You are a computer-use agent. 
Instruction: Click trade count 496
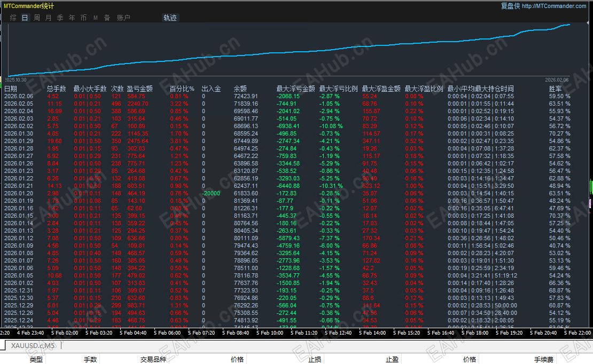(x=116, y=104)
